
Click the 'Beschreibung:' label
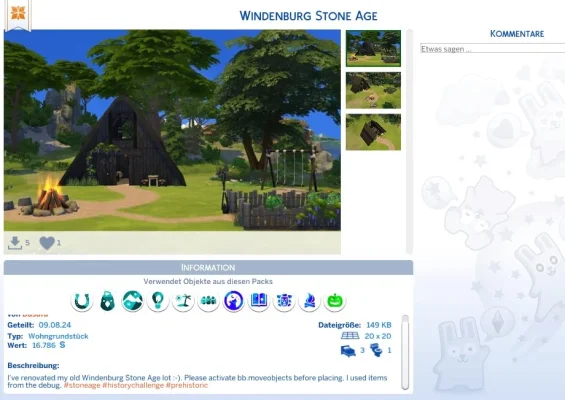33,365
